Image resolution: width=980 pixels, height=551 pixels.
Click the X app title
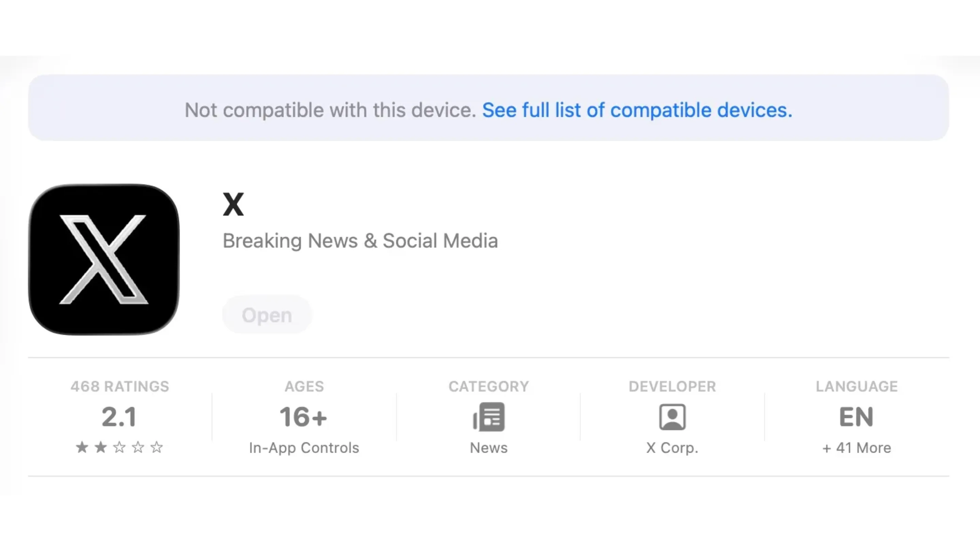point(233,204)
